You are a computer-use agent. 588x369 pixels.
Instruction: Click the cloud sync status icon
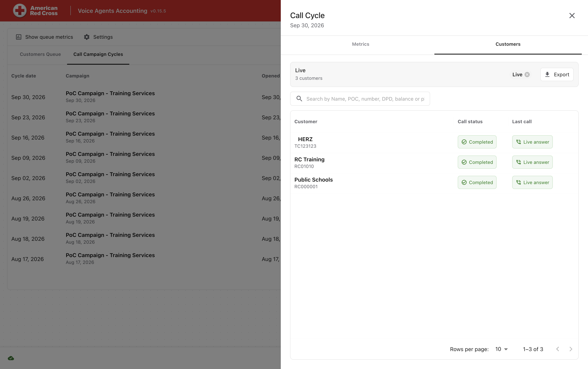(11, 358)
